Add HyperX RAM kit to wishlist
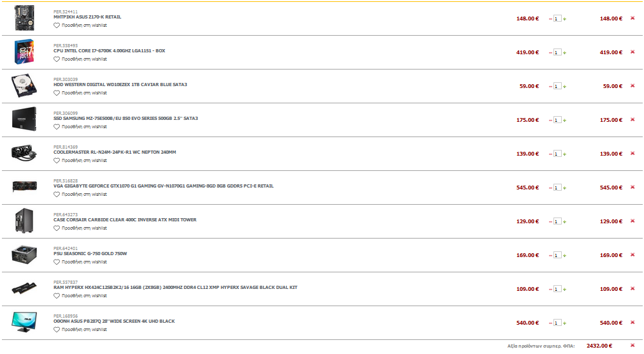Screen dimensions: 644x354 [x=80, y=296]
